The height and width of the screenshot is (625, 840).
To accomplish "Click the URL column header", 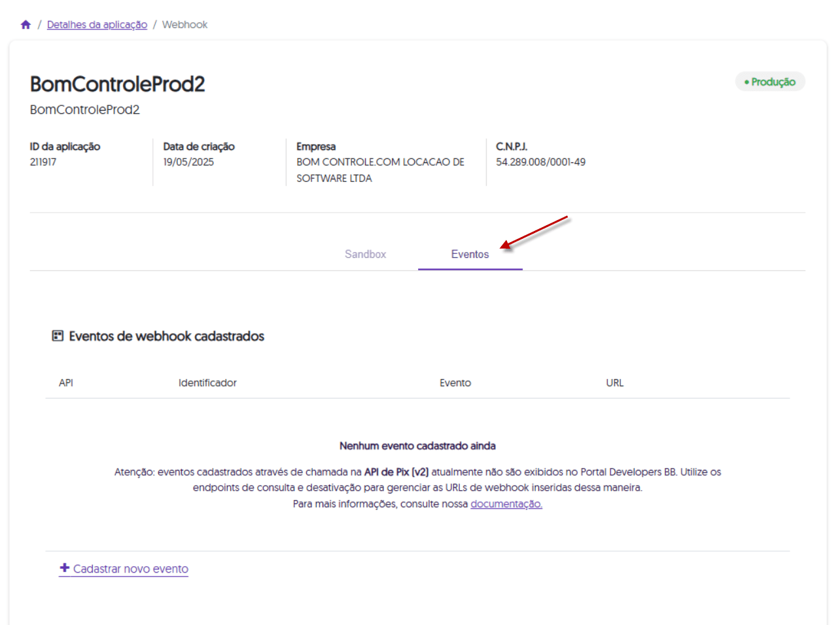I will coord(615,383).
